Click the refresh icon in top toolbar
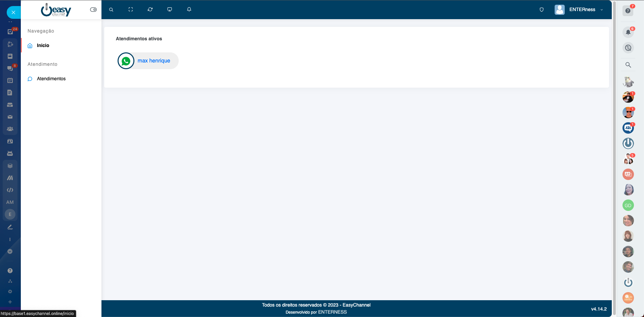 click(x=150, y=10)
